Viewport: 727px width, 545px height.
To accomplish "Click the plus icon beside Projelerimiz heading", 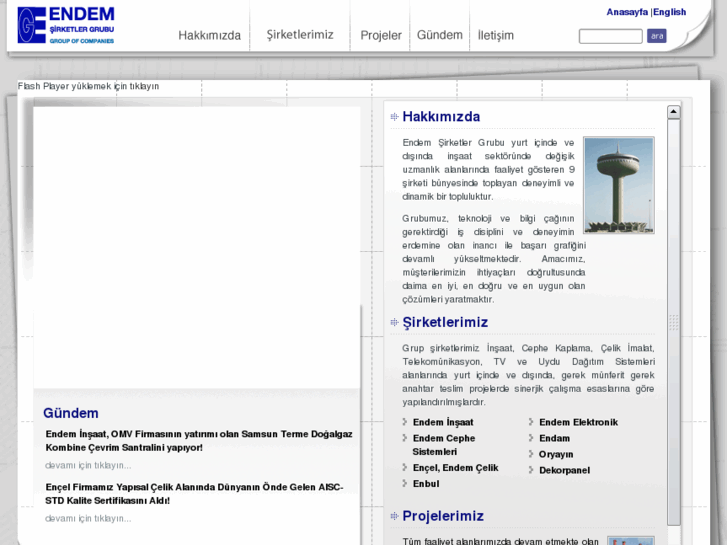I will click(x=395, y=516).
